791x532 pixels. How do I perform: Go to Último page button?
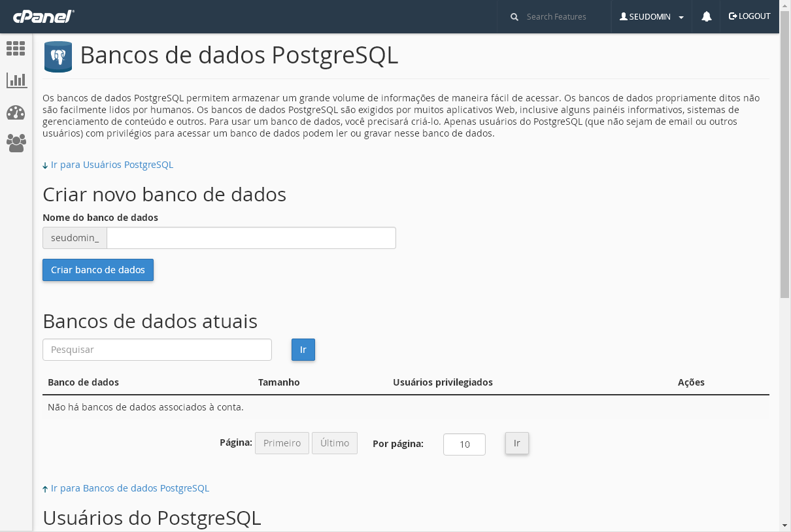[335, 443]
